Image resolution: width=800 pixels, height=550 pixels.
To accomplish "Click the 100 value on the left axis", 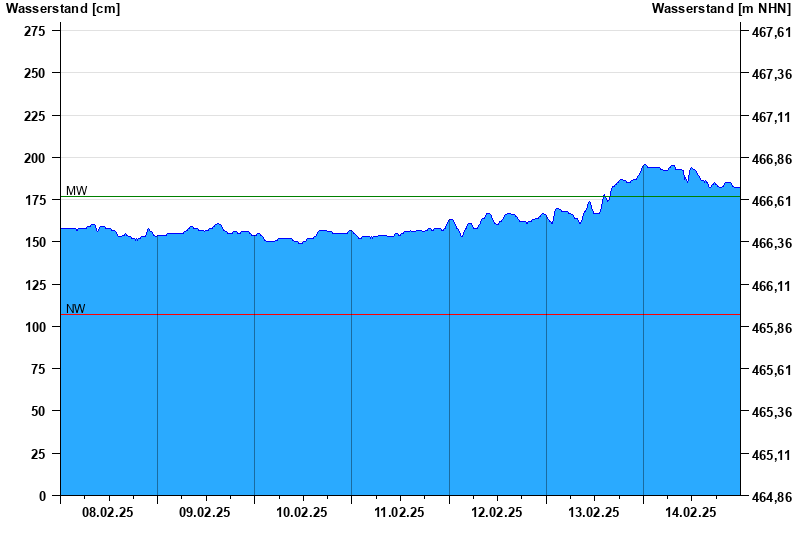I will (x=34, y=327).
